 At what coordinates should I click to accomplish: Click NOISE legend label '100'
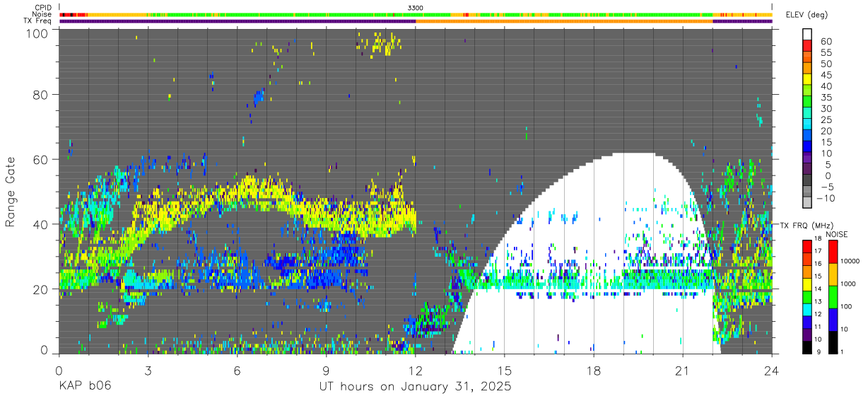coord(846,307)
